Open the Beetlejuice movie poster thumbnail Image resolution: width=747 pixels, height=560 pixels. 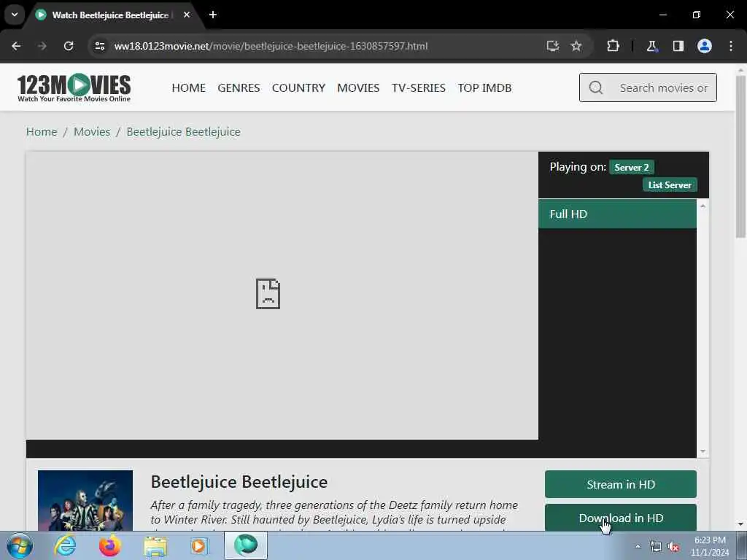(x=85, y=500)
